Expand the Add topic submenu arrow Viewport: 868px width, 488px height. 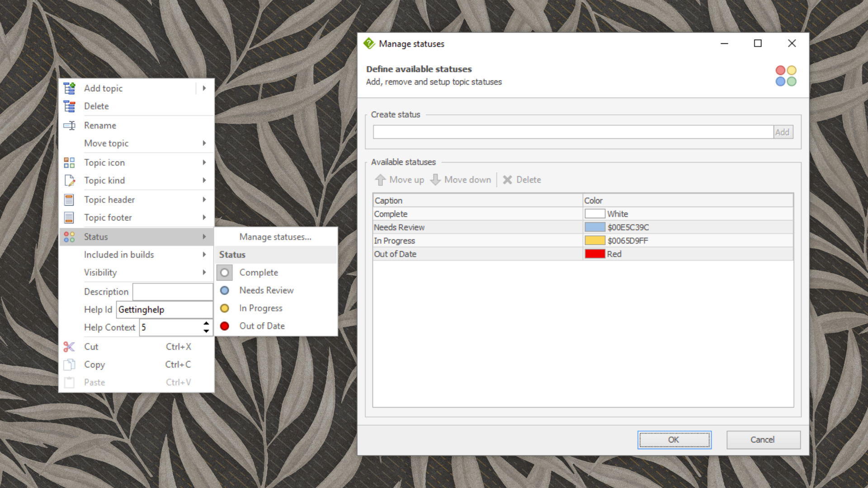[204, 88]
